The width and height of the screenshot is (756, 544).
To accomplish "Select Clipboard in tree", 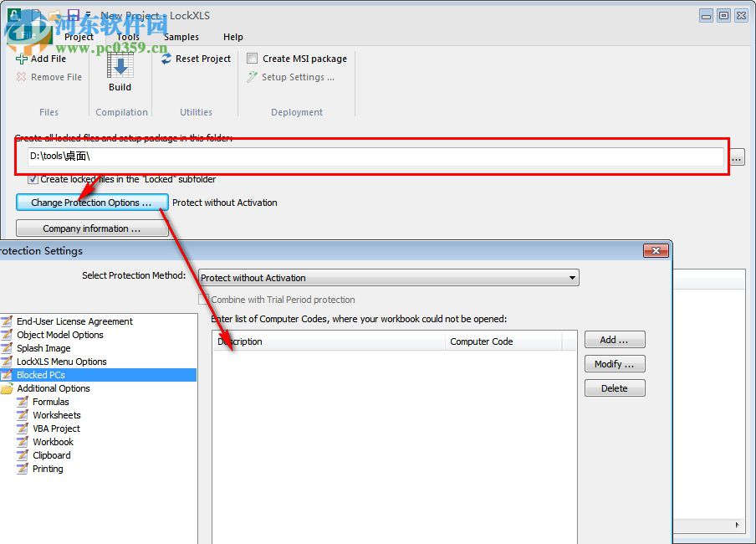I will [52, 455].
